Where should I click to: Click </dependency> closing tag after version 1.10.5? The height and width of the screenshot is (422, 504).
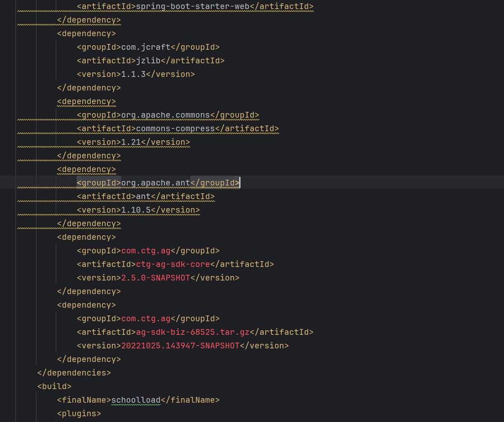point(89,223)
